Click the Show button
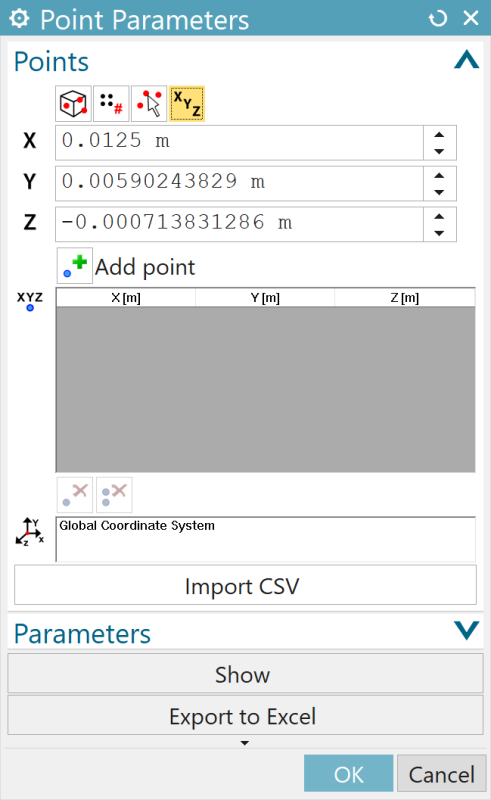The width and height of the screenshot is (491, 800). click(246, 674)
